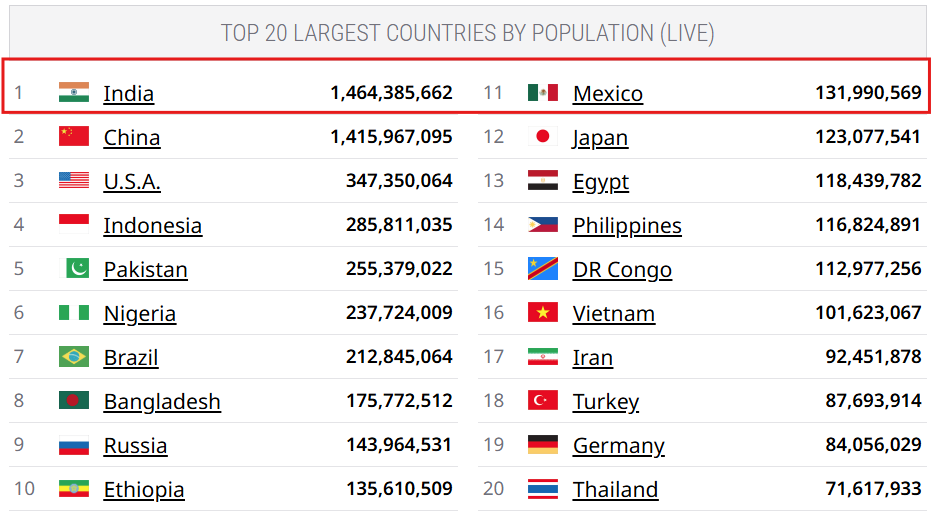The image size is (931, 514).
Task: Open the Indonesia country link
Action: (152, 226)
